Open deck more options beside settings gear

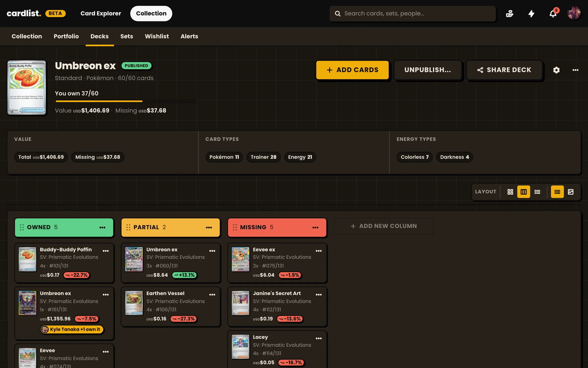[576, 70]
